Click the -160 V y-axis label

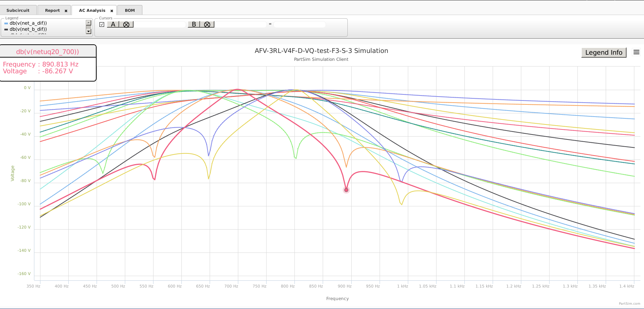(x=24, y=274)
